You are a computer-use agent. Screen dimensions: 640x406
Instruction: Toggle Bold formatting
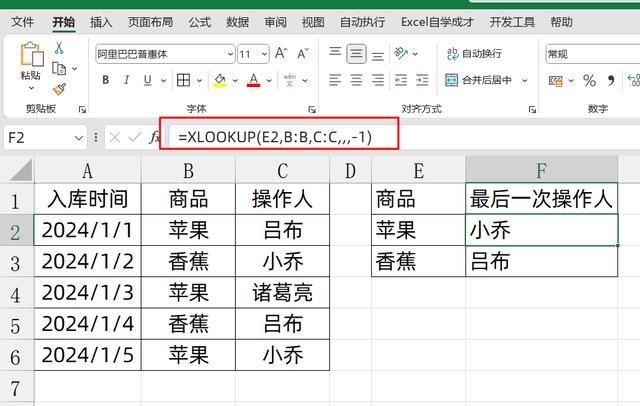(x=105, y=80)
